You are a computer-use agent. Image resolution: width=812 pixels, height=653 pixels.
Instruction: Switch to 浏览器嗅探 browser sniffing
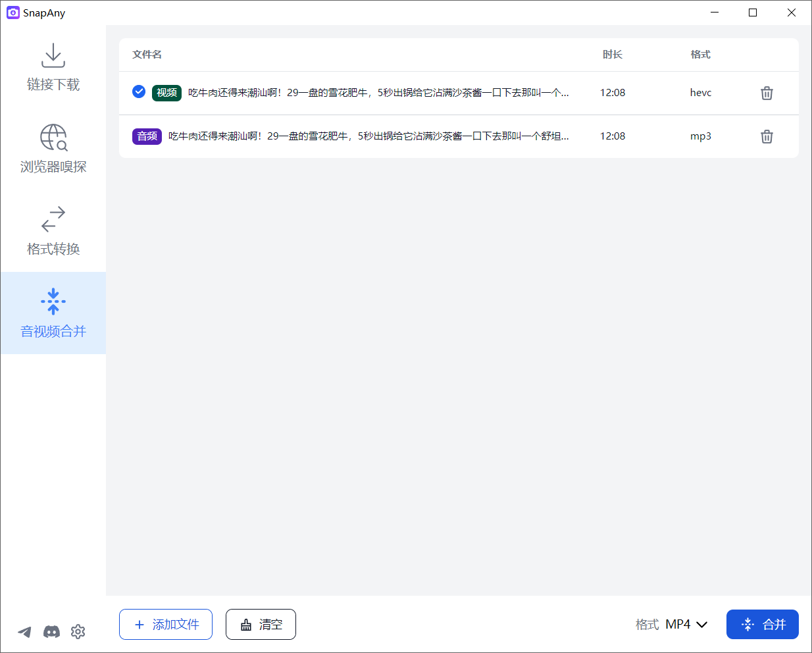pyautogui.click(x=53, y=149)
